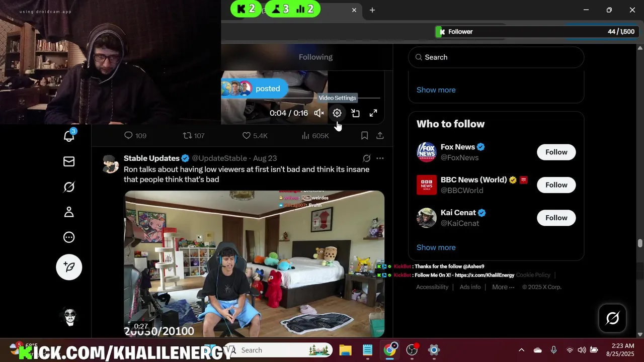Image resolution: width=644 pixels, height=362 pixels.
Task: Open Stable Updates profile avatar
Action: [111, 164]
